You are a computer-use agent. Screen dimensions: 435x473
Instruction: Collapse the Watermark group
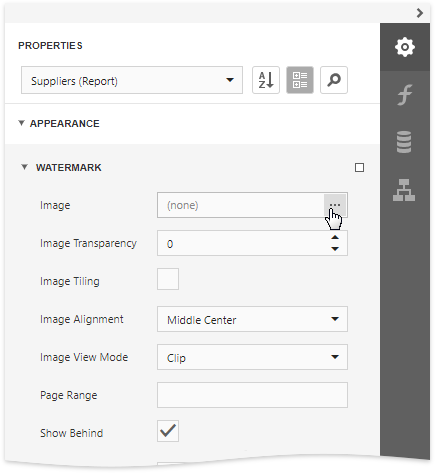coord(24,167)
